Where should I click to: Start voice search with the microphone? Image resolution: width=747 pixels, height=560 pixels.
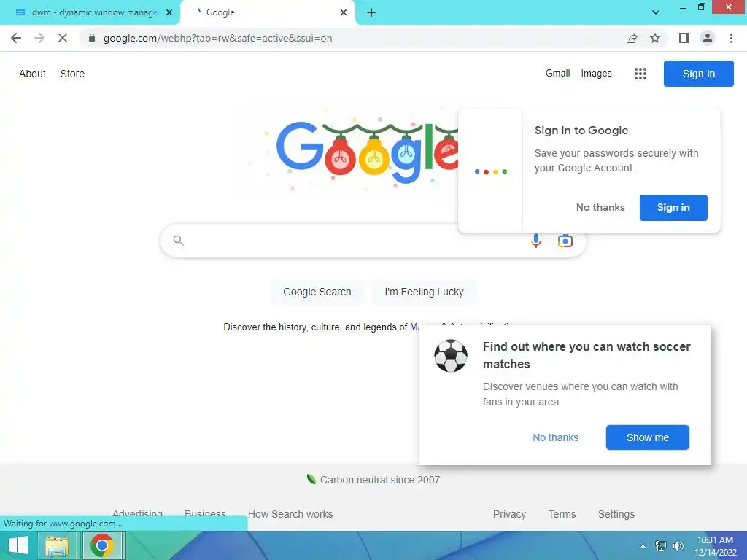536,241
